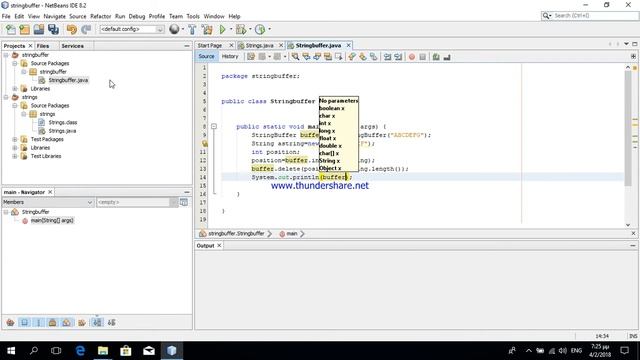This screenshot has width=640, height=360.
Task: Open the Refactor menu
Action: coord(100,16)
